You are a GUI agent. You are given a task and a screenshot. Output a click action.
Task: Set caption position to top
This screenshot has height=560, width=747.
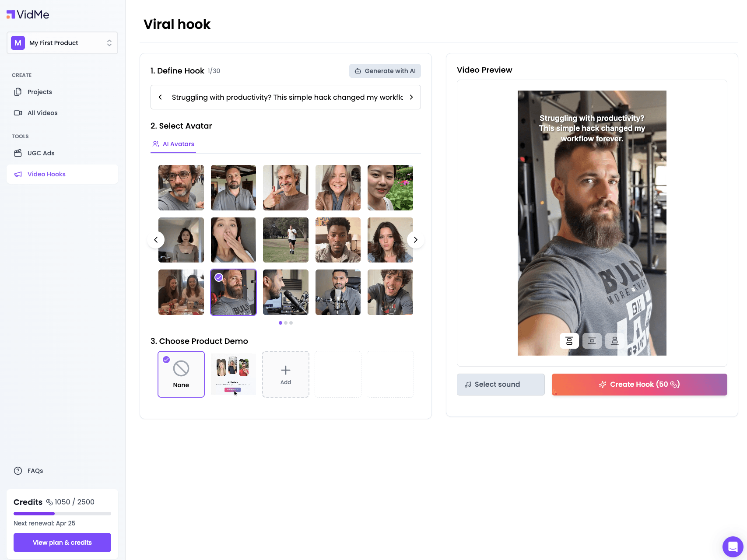(569, 341)
